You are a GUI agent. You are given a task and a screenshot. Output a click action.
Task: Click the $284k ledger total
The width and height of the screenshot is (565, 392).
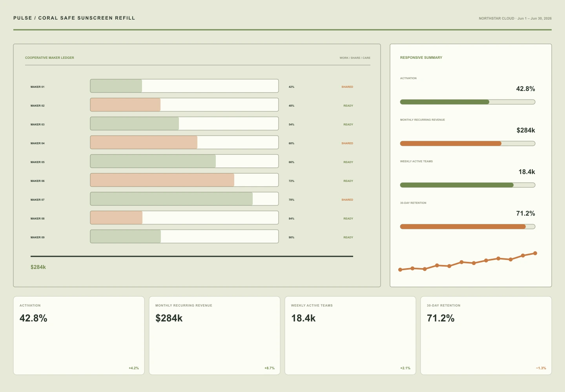[x=38, y=267]
